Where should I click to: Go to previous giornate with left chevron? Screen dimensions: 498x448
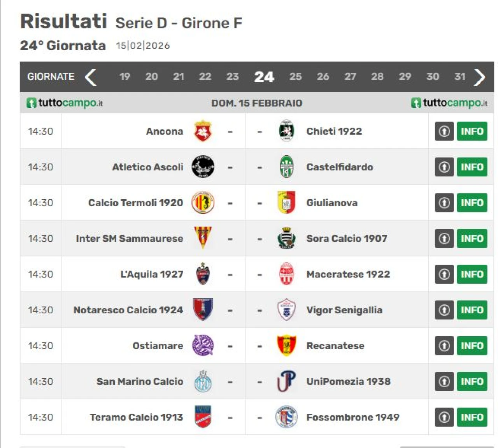tap(91, 77)
